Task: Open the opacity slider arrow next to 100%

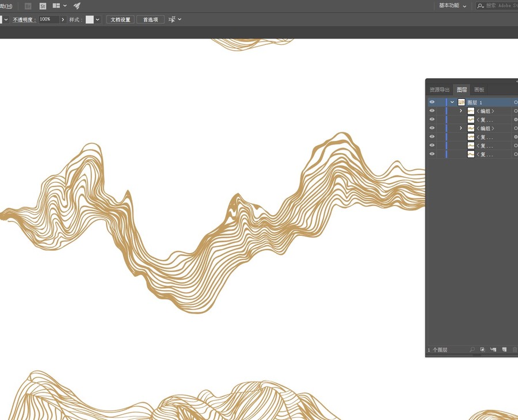Action: tap(63, 20)
